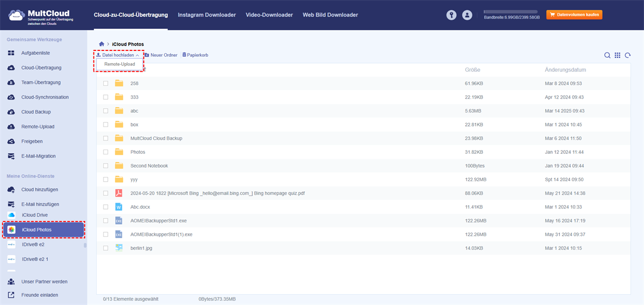
Task: Check the box for Abc.docx
Action: (106, 207)
